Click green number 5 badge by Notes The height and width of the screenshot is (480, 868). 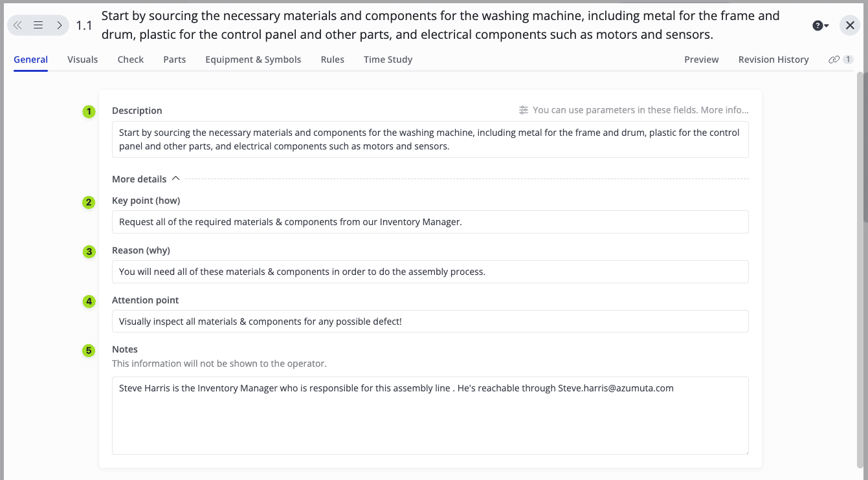coord(89,351)
